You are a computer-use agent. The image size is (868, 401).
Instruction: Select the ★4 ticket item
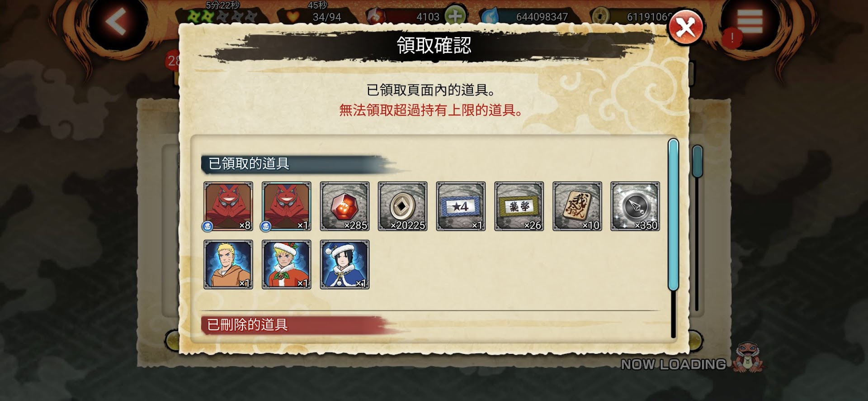tap(461, 206)
